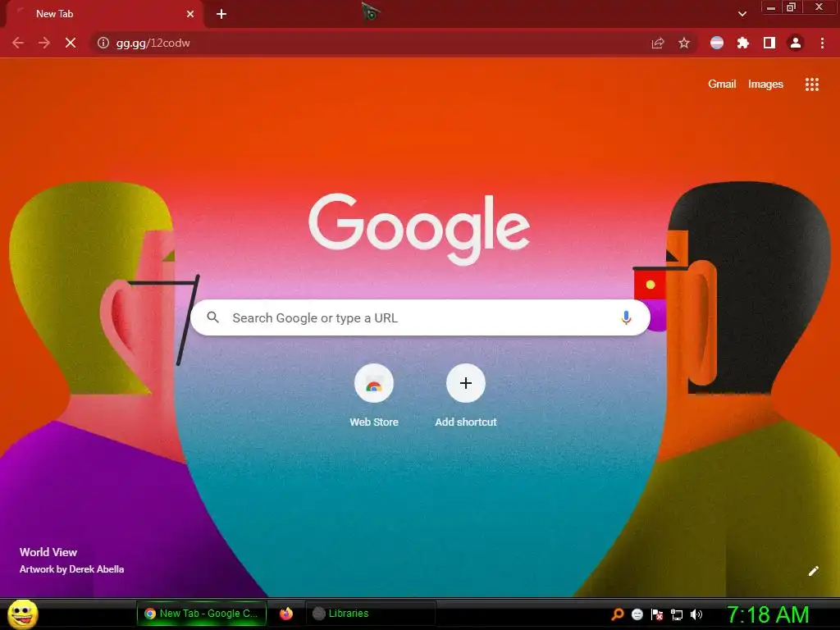The image size is (840, 630).
Task: Open the volume speaker tray icon
Action: (696, 614)
